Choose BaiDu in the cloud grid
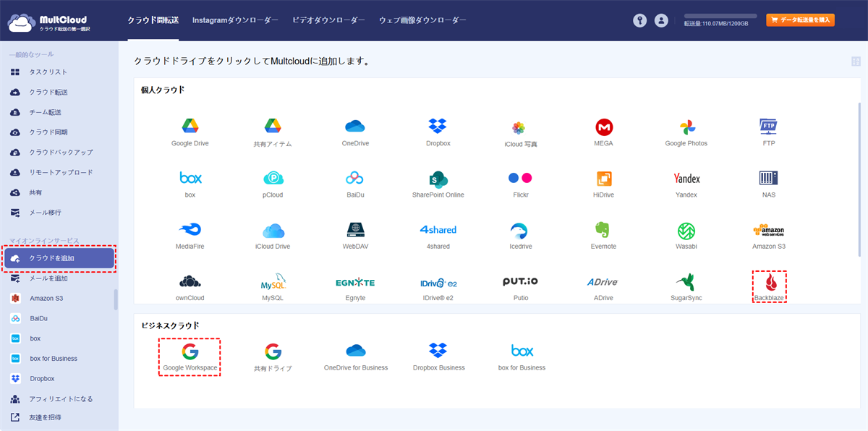Viewport: 868px width, 431px height. click(355, 178)
